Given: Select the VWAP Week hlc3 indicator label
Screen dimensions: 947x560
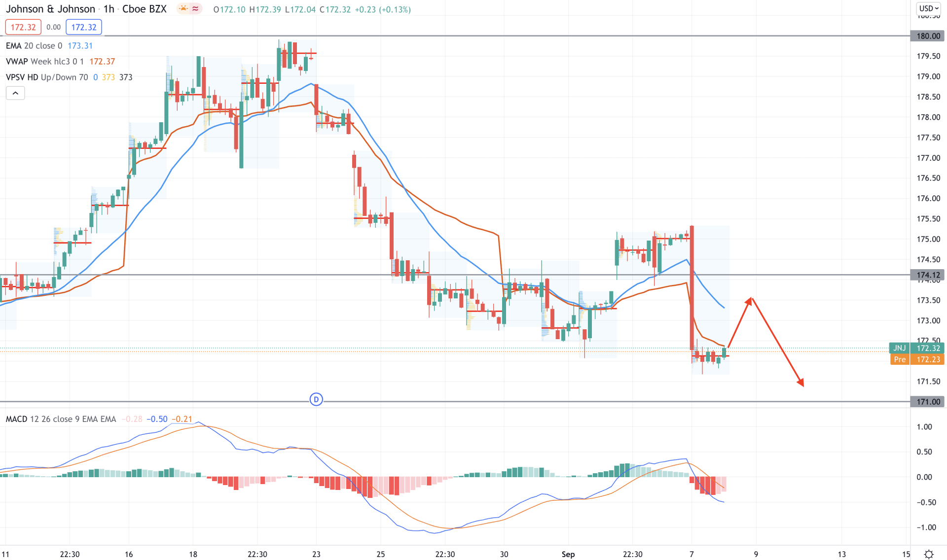Looking at the screenshot, I should click(44, 62).
